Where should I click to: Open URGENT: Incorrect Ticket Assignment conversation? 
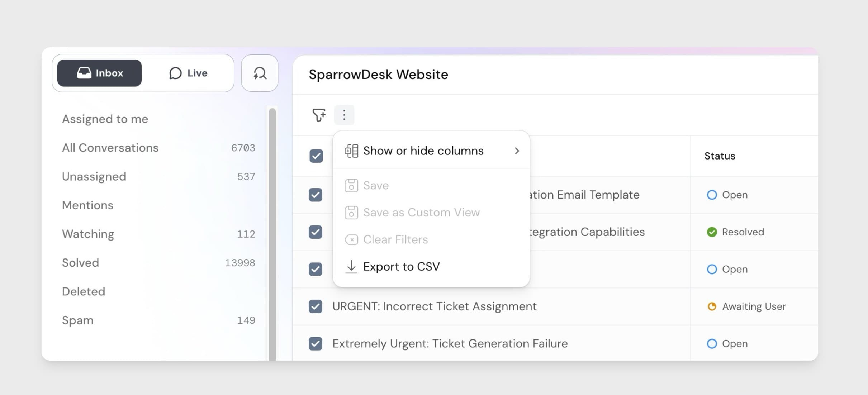434,306
